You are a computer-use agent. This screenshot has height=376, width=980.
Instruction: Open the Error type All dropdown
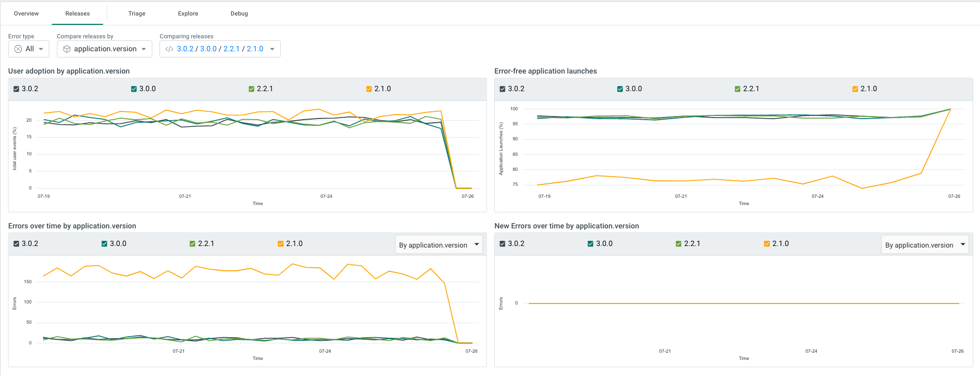(x=29, y=49)
